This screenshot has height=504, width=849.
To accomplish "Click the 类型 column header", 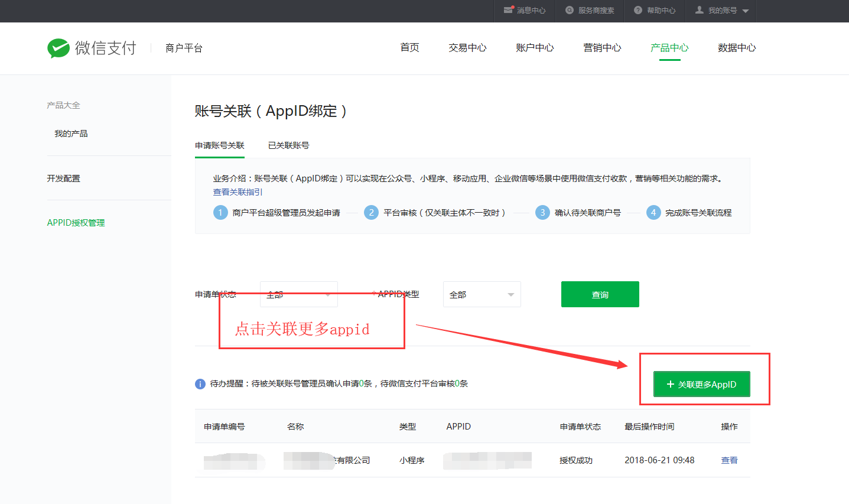I will tap(408, 427).
